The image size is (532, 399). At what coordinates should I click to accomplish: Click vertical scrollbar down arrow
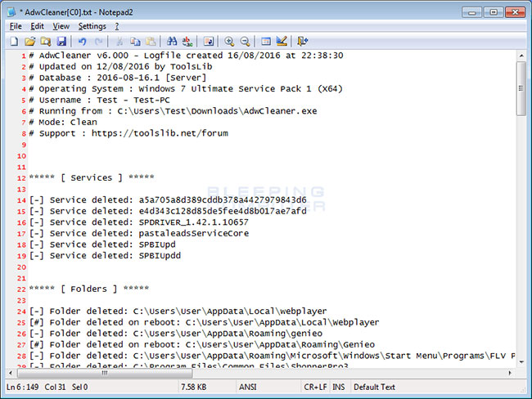(521, 362)
